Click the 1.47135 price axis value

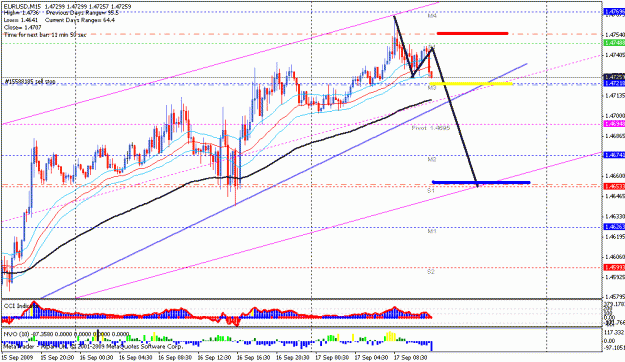tap(615, 96)
